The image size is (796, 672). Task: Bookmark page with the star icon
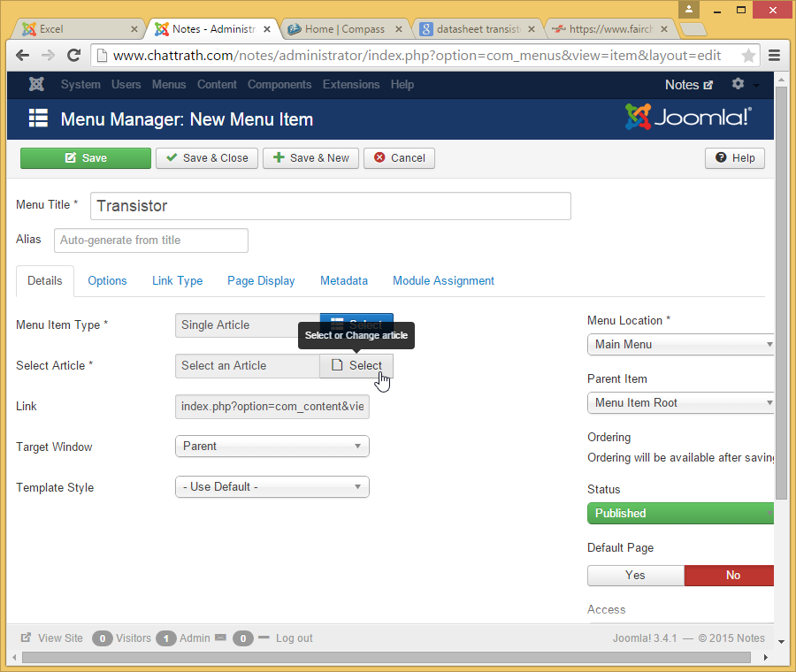tap(748, 56)
